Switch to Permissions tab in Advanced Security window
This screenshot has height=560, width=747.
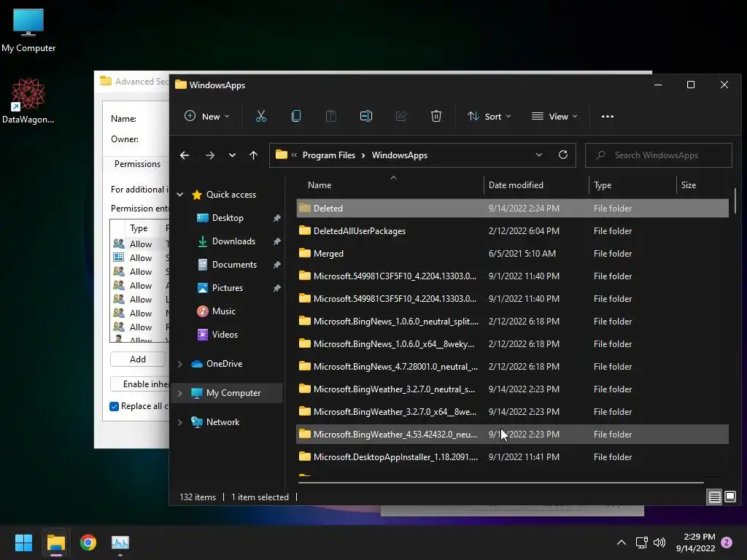point(137,164)
